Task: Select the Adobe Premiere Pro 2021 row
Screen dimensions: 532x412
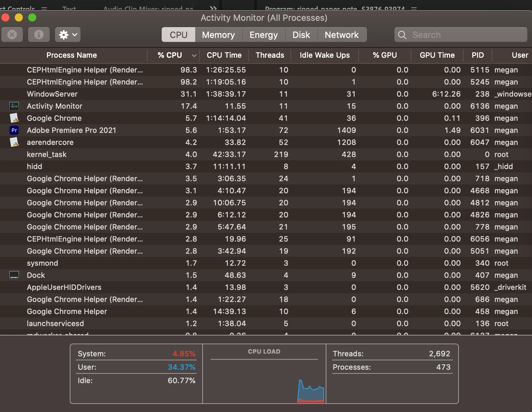Action: (266, 130)
